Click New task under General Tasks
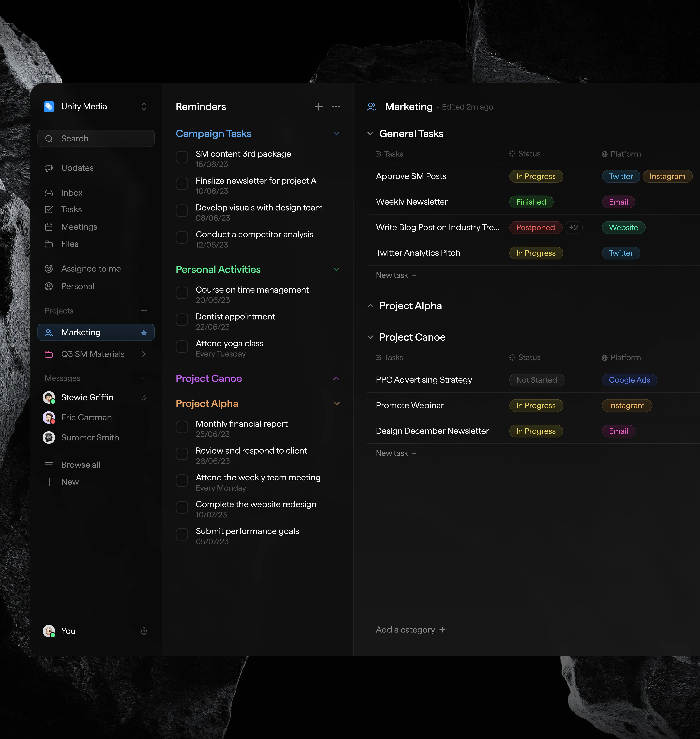The height and width of the screenshot is (739, 700). pos(396,275)
